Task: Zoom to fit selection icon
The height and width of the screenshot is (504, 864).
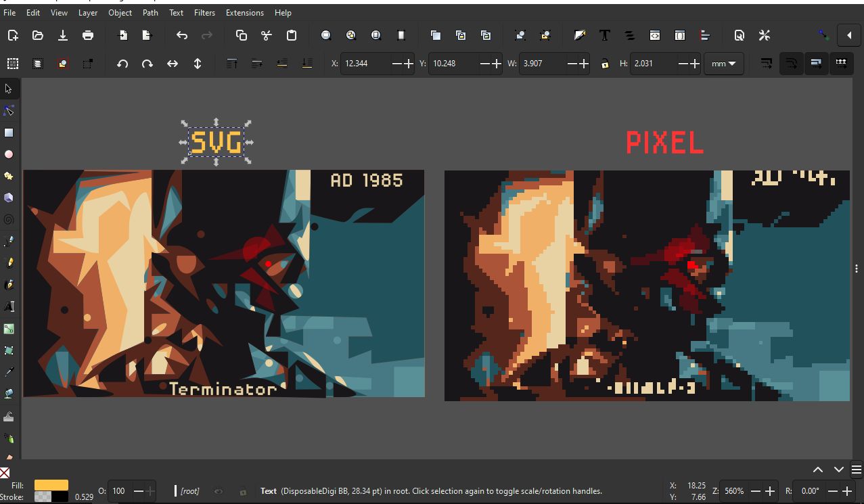Action: pos(325,35)
